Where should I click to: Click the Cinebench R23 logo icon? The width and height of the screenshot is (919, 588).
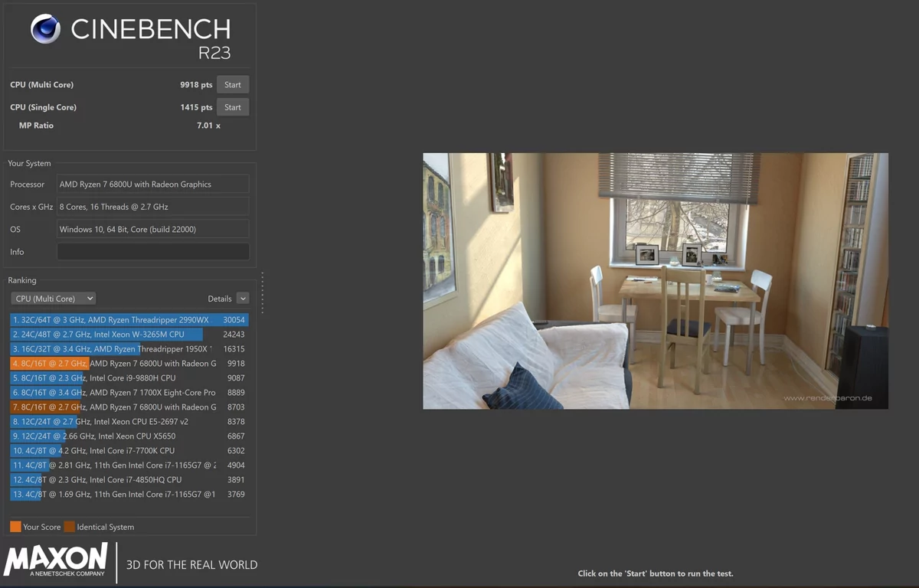click(46, 29)
